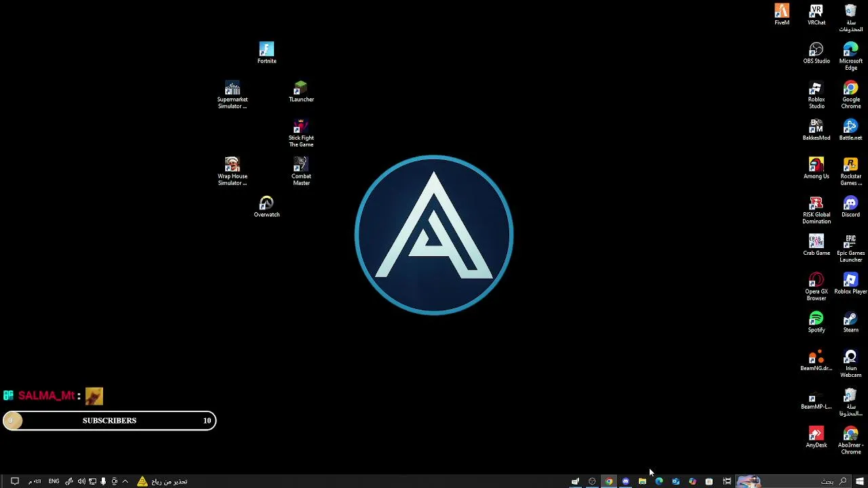868x488 pixels.
Task: Open File Explorer from the taskbar
Action: (x=642, y=481)
